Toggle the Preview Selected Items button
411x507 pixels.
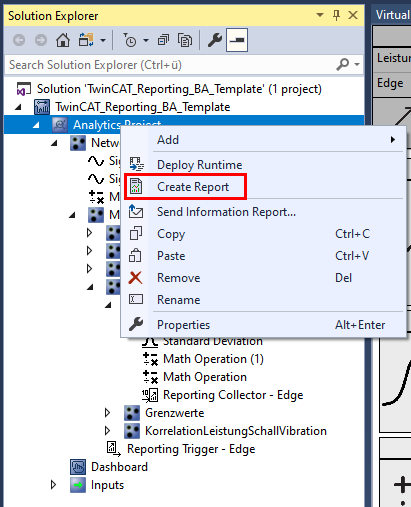tap(237, 40)
